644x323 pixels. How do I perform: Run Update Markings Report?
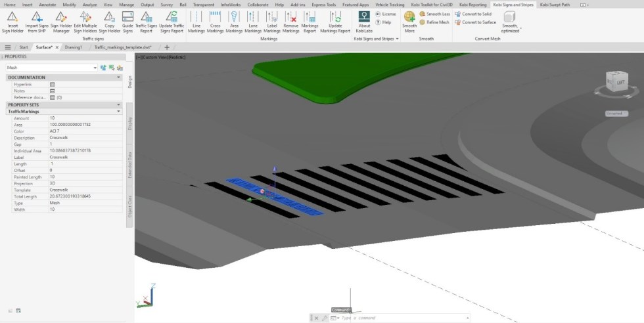pyautogui.click(x=335, y=22)
